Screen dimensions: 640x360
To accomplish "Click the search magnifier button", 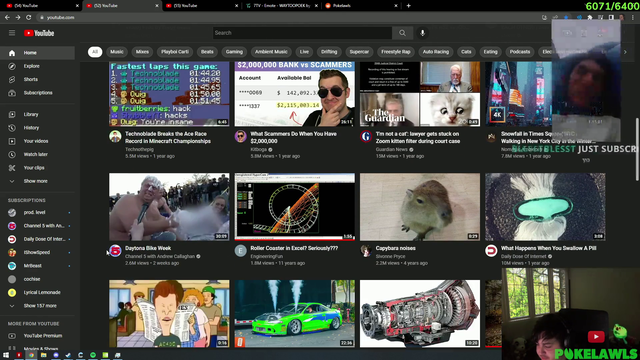I will pyautogui.click(x=402, y=33).
